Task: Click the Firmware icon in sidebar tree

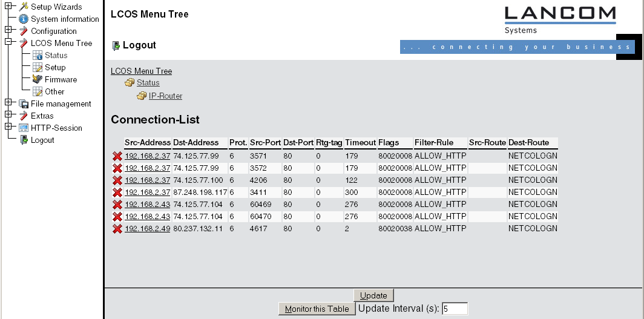Action: point(38,79)
